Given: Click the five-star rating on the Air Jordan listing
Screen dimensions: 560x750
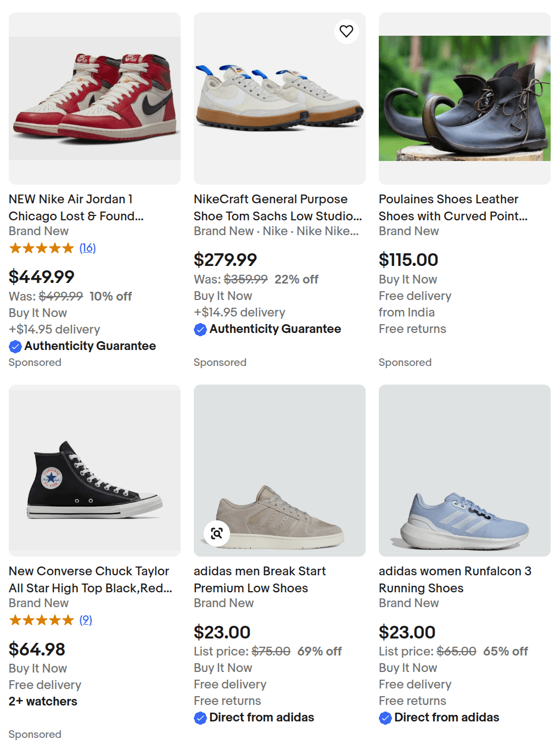Looking at the screenshot, I should click(x=41, y=248).
